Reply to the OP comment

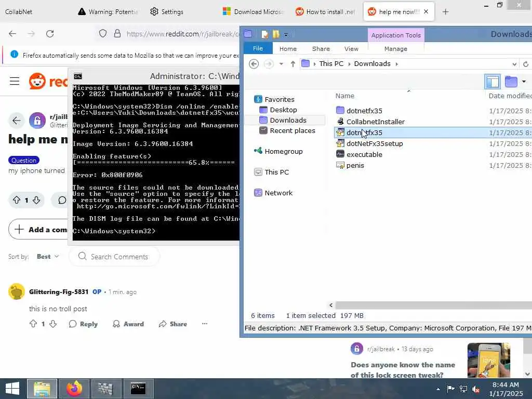(x=84, y=324)
